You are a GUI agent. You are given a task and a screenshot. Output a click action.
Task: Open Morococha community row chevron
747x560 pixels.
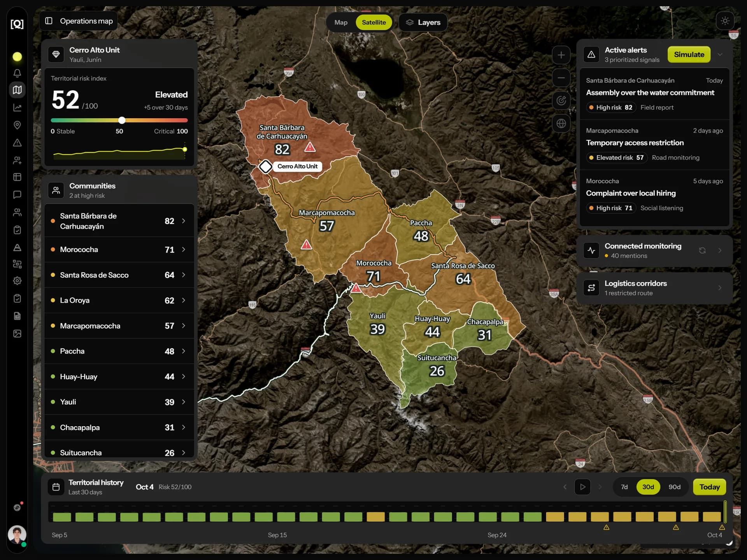(x=184, y=249)
